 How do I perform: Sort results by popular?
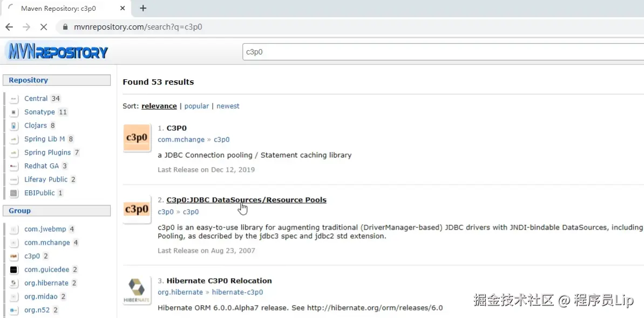196,106
